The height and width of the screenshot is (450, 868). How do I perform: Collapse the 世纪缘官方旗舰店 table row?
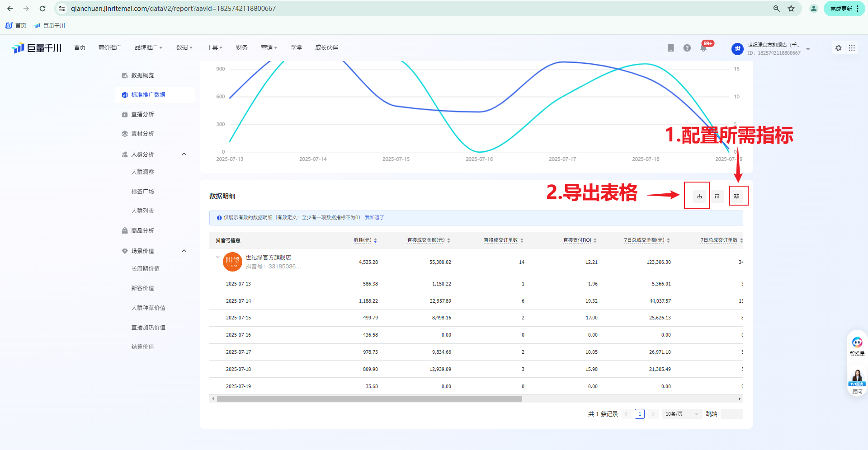tap(218, 257)
